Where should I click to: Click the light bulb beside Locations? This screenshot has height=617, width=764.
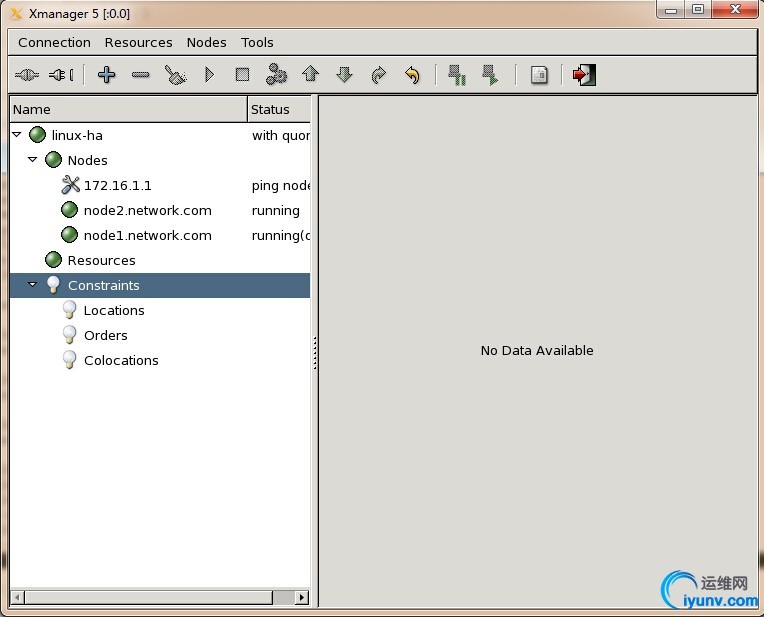pyautogui.click(x=70, y=309)
